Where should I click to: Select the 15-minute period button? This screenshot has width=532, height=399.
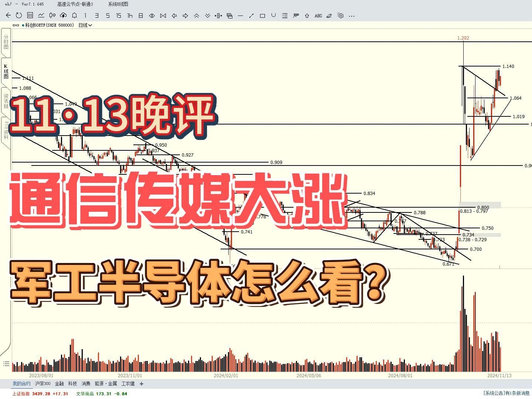point(119,16)
